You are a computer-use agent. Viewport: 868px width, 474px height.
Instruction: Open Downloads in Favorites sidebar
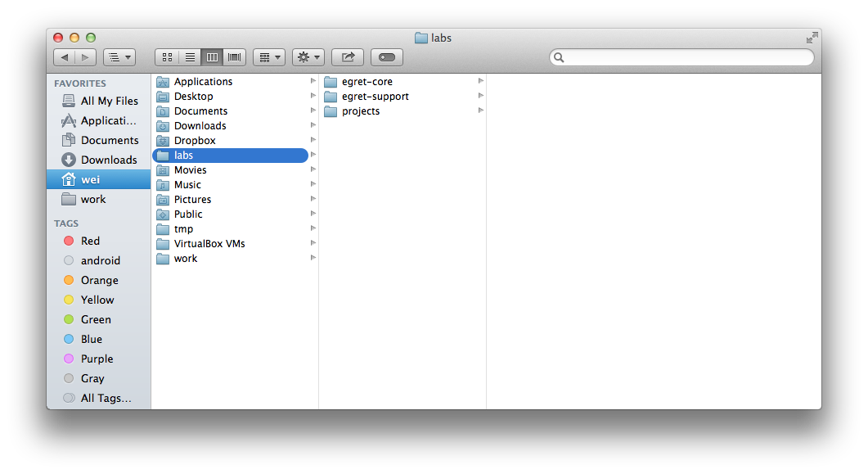coord(100,160)
